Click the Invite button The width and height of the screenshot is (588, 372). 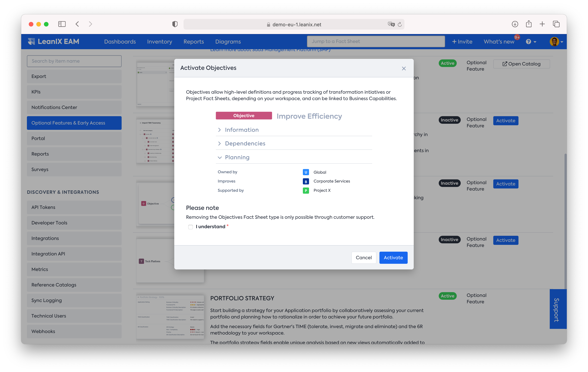462,41
